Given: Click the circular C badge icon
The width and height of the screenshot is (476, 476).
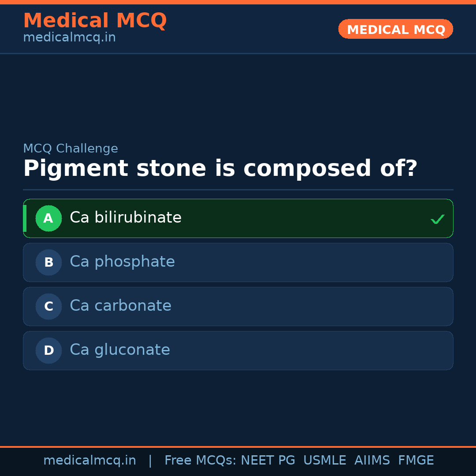Looking at the screenshot, I should click(48, 306).
